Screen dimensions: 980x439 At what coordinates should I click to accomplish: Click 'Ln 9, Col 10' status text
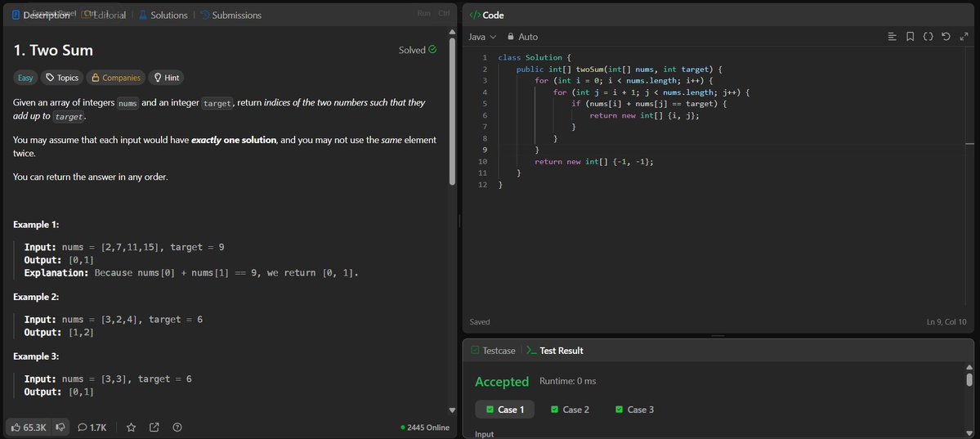[946, 322]
